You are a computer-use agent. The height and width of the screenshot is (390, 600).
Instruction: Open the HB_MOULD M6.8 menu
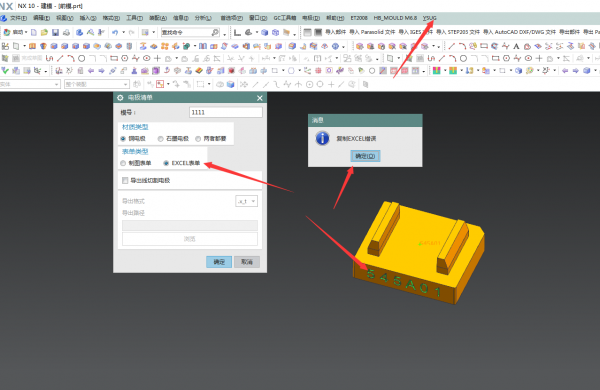coord(395,18)
